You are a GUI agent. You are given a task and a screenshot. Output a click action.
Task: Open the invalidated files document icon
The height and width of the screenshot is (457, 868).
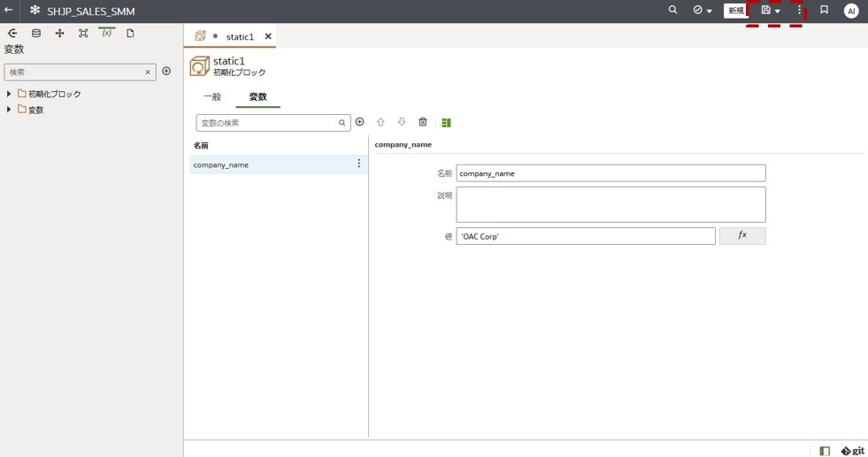130,34
